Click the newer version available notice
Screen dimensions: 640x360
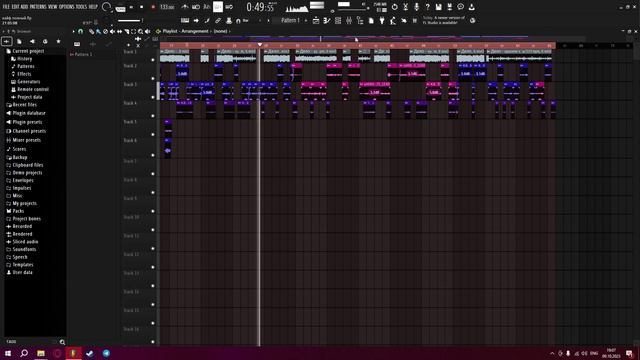pos(444,20)
